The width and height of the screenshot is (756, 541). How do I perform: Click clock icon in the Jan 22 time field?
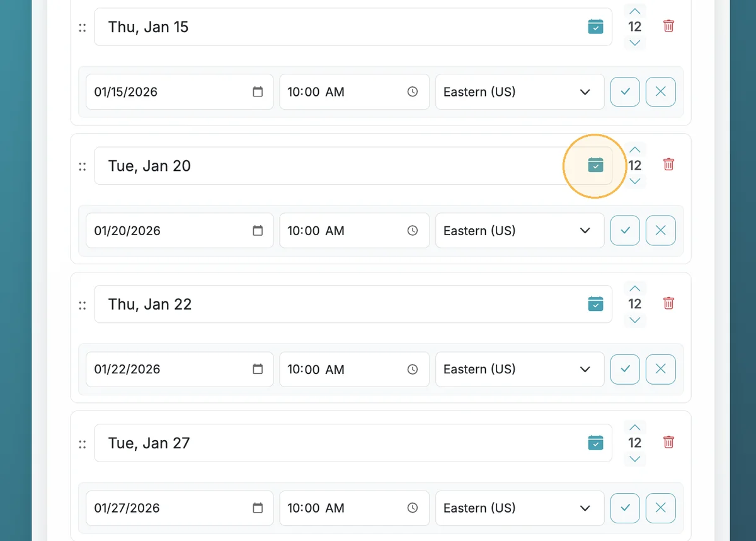point(413,369)
